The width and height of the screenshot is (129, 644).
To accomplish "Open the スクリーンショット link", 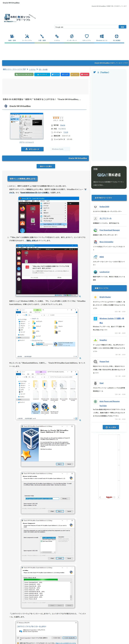I will pos(27,142).
